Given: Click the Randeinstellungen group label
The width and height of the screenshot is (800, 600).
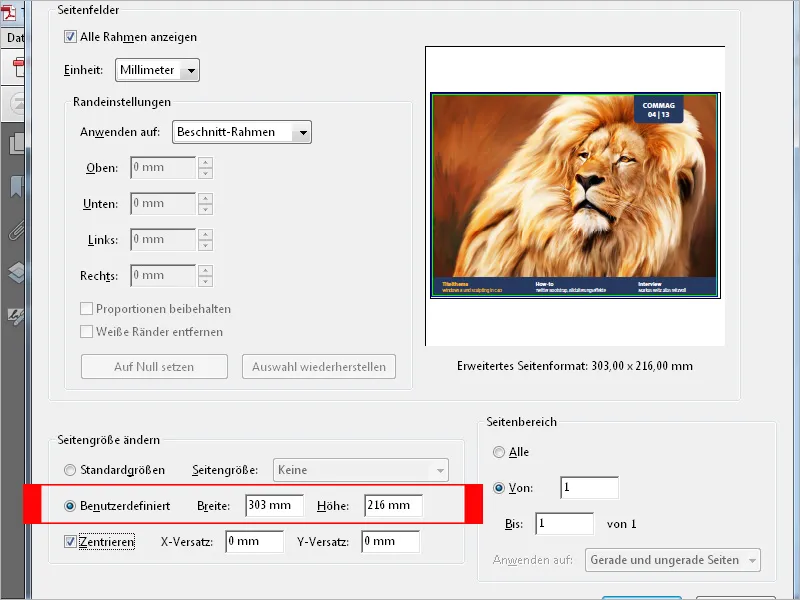Looking at the screenshot, I should point(122,102).
